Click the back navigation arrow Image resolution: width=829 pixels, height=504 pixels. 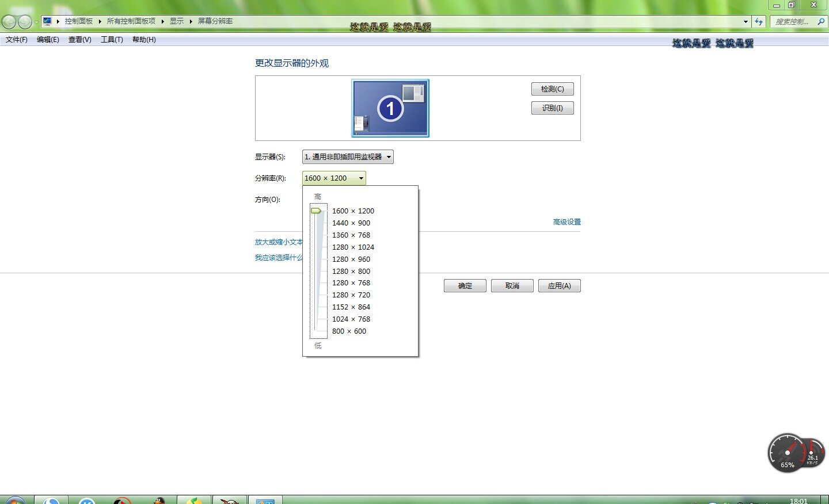[x=9, y=21]
